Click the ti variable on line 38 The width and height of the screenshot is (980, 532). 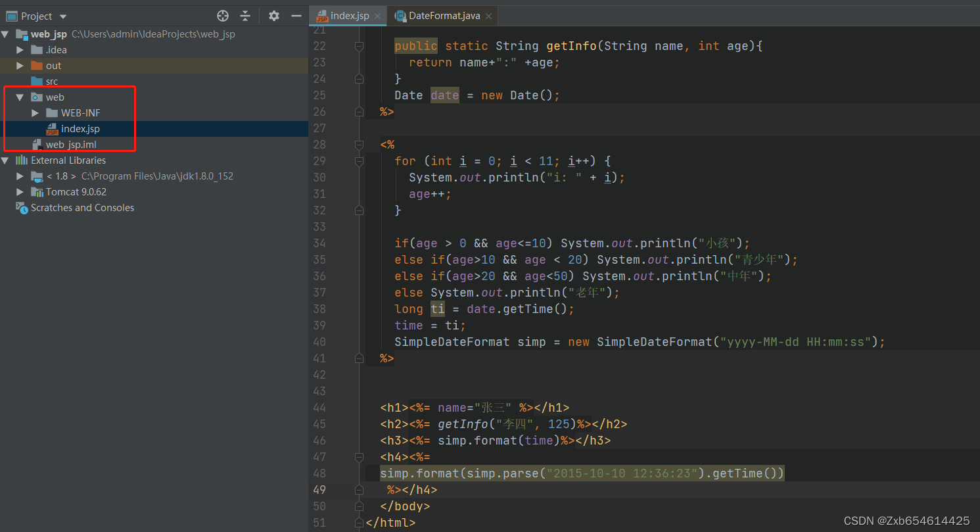coord(438,309)
